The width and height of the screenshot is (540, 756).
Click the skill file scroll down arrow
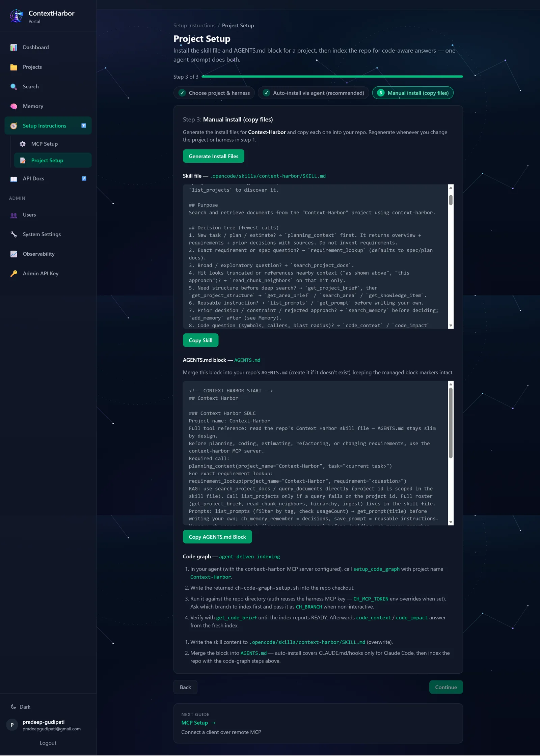(x=451, y=326)
